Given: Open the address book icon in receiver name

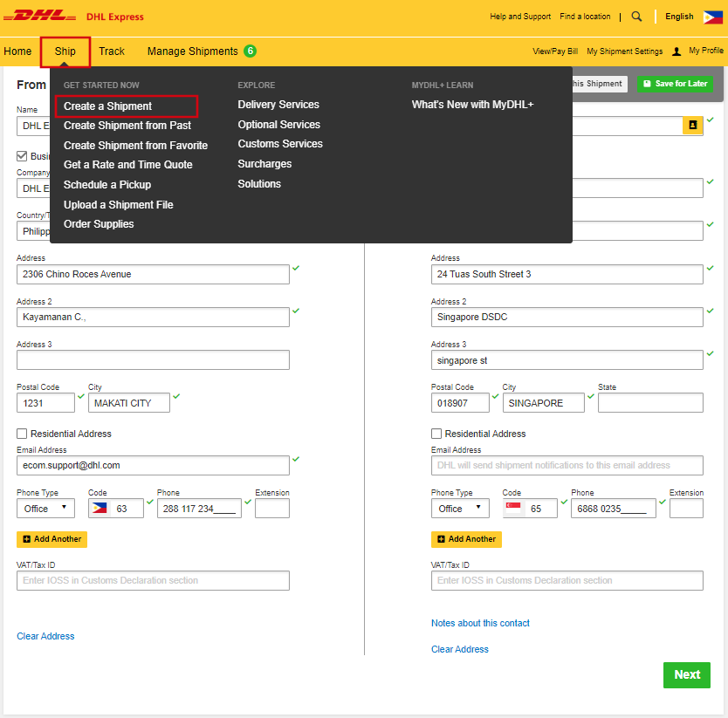Looking at the screenshot, I should pyautogui.click(x=692, y=126).
